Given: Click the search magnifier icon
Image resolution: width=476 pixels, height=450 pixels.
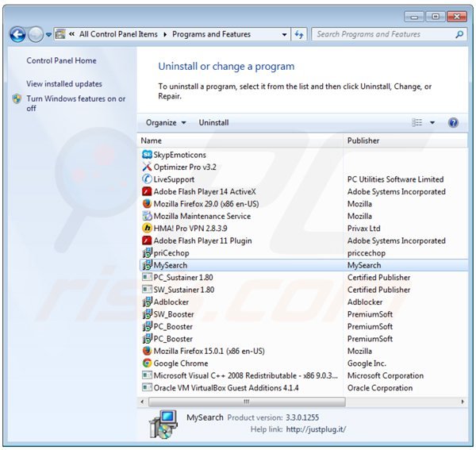Looking at the screenshot, I should pyautogui.click(x=459, y=34).
